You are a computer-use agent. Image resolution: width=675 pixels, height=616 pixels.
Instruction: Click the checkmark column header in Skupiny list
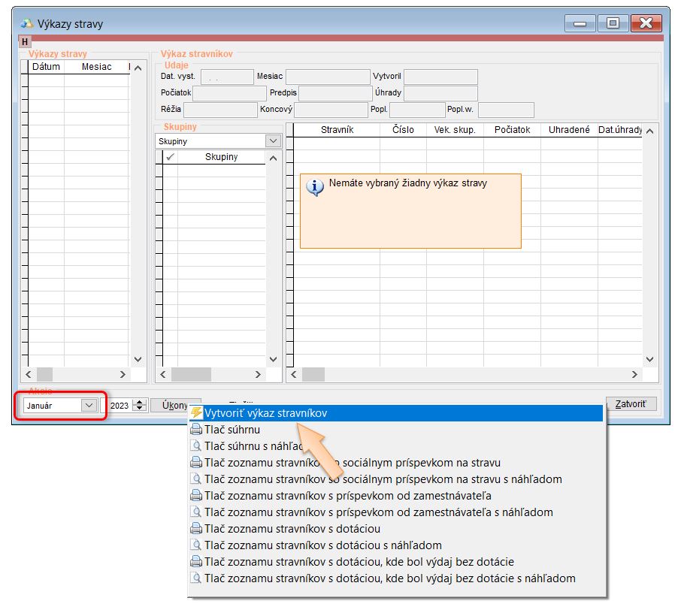pos(171,157)
